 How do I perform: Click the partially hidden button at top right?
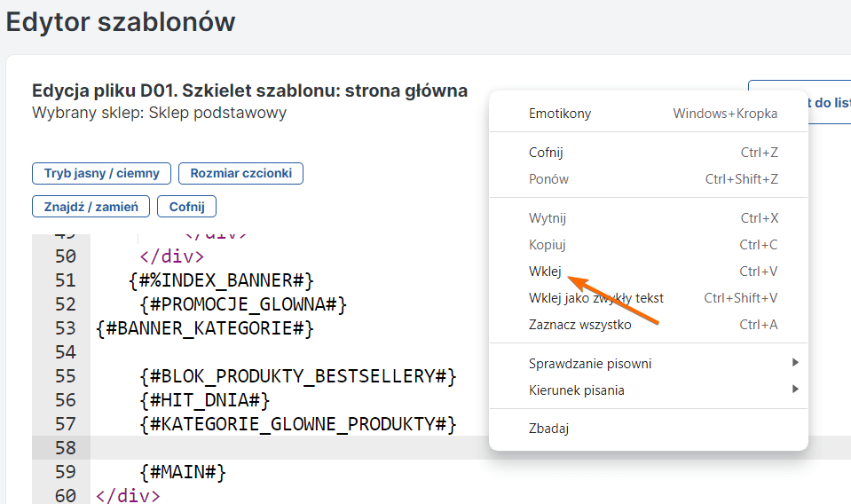click(x=816, y=103)
